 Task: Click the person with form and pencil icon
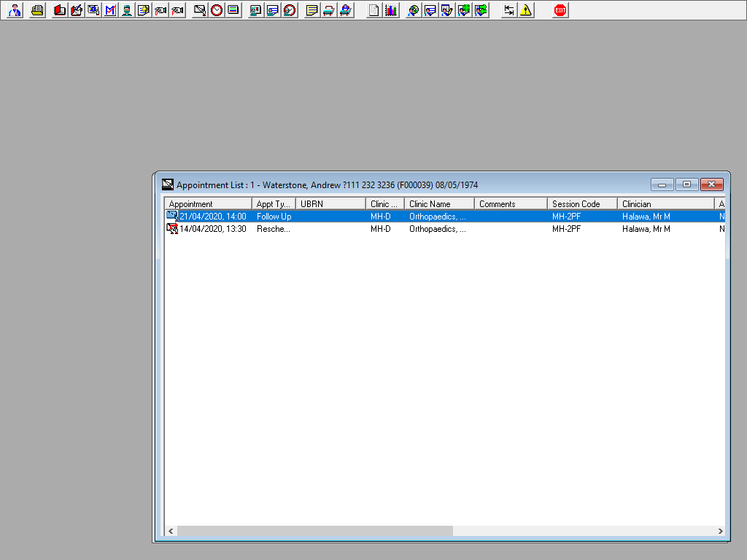447,10
